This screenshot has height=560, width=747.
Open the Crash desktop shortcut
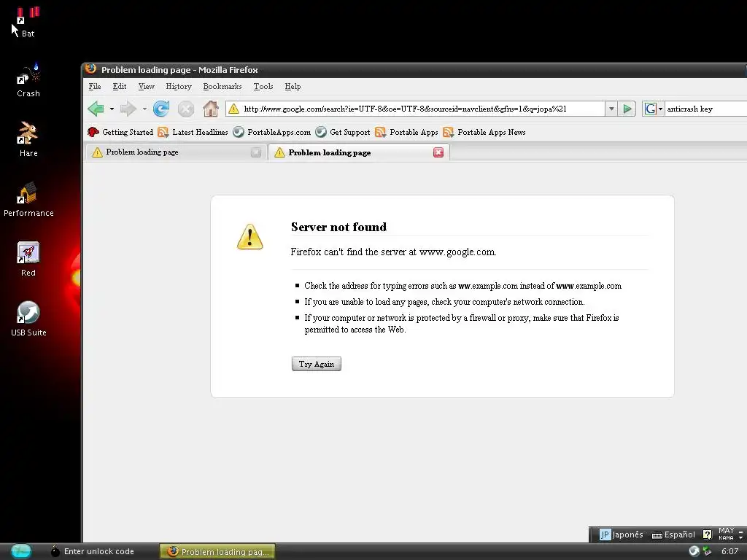coord(28,80)
